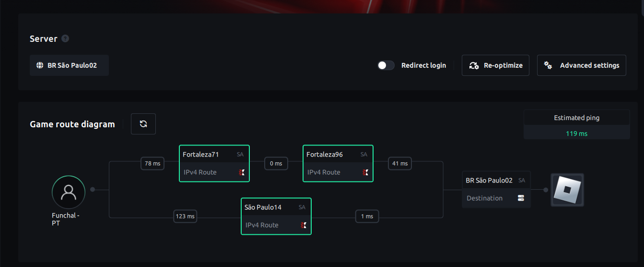The image size is (644, 267).
Task: Click the São Paulo14 route type icon
Action: 304,225
